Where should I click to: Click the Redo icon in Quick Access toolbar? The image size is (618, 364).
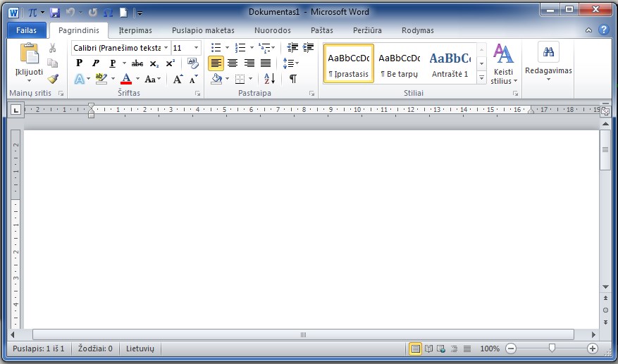click(x=93, y=13)
